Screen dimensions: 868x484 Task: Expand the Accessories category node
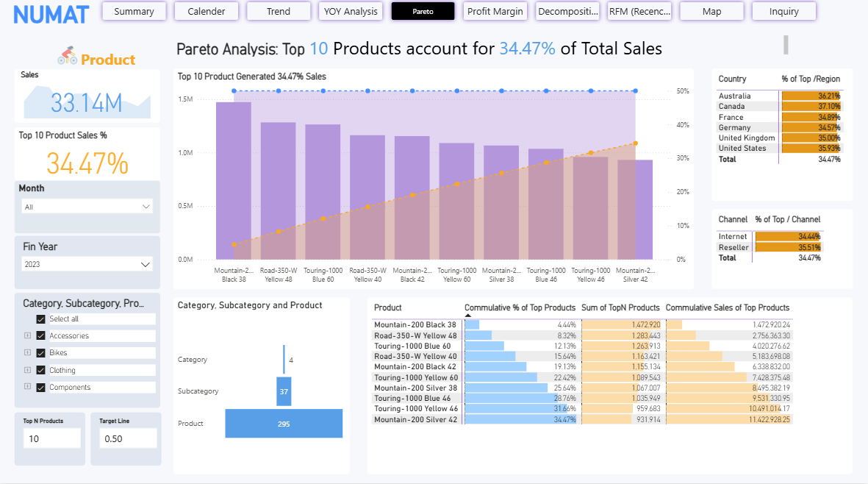click(27, 335)
